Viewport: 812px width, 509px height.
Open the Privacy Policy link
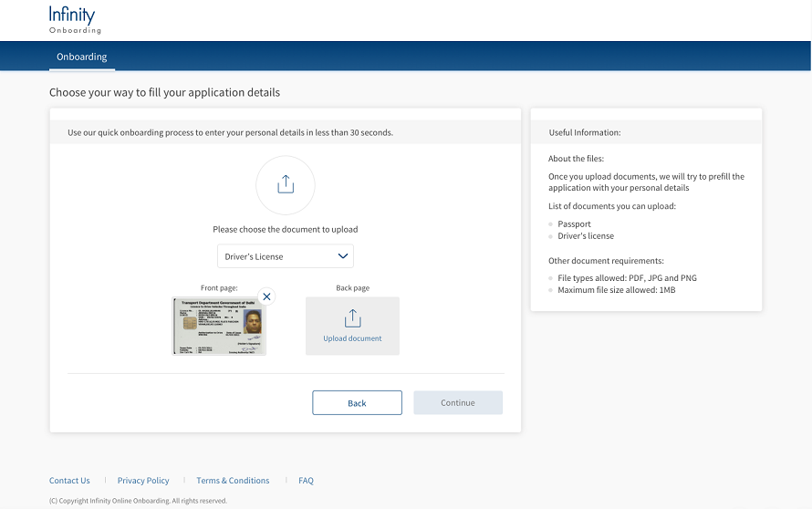point(143,481)
